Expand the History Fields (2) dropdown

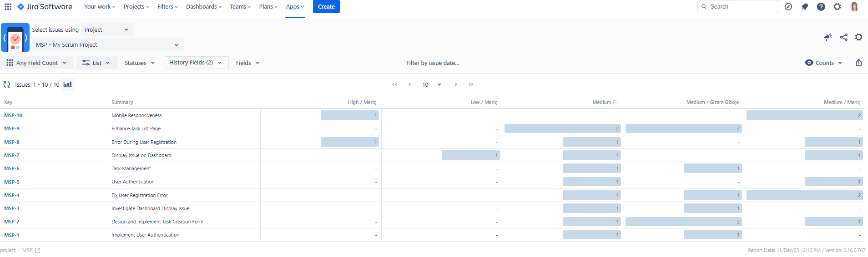click(x=196, y=63)
